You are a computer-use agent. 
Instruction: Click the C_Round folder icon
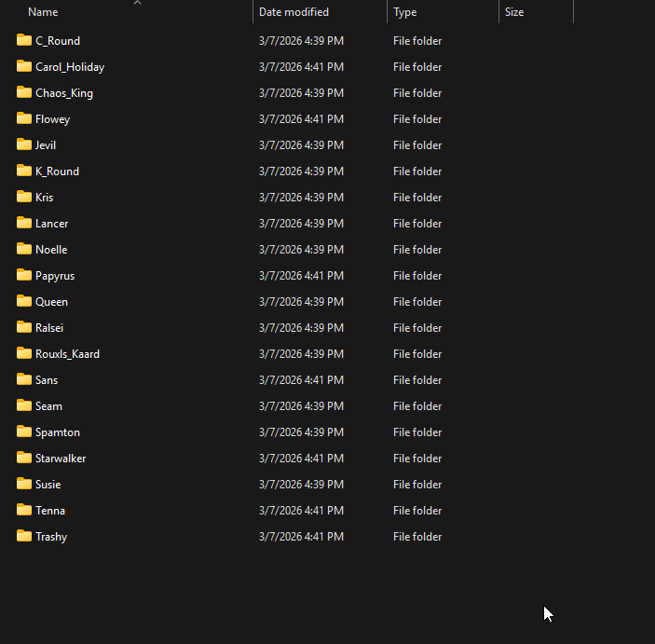(24, 40)
